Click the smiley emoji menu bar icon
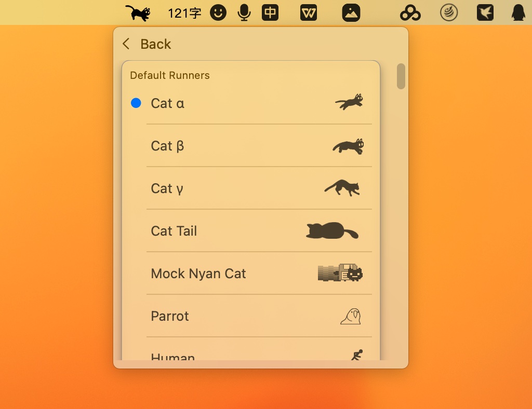 click(218, 12)
